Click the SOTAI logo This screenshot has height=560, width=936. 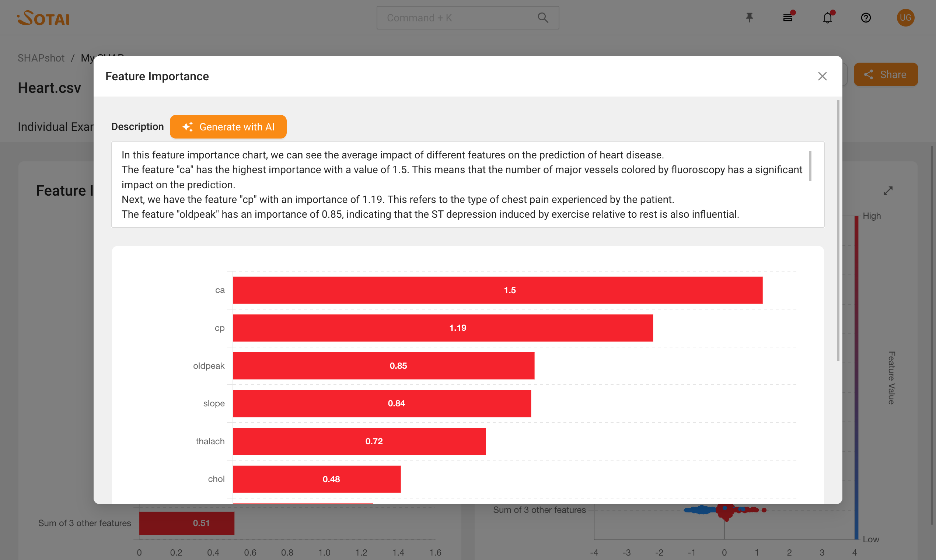(43, 17)
